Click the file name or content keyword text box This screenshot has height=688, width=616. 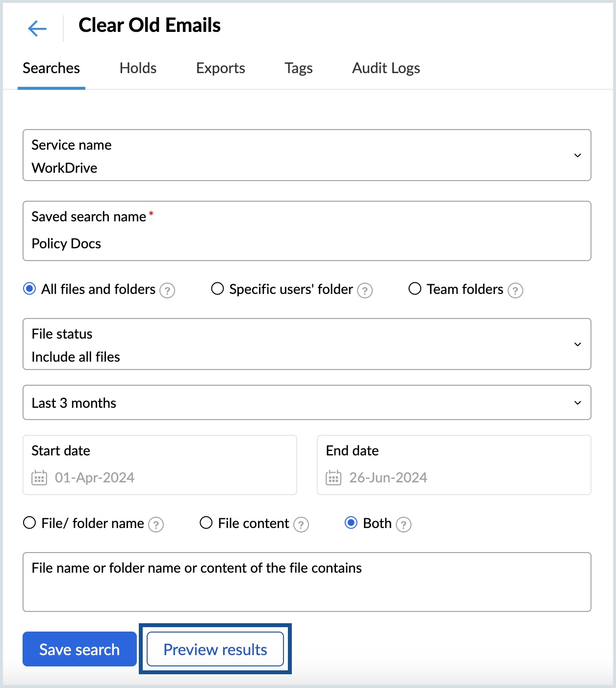click(307, 582)
